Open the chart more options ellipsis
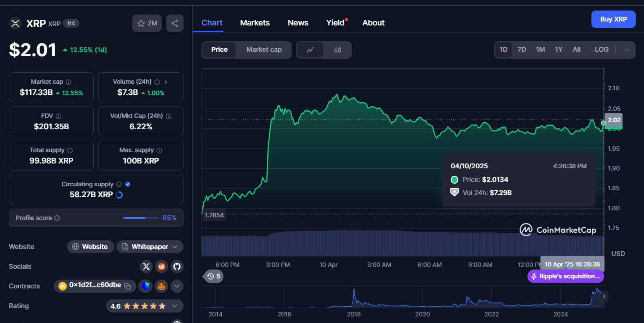The height and width of the screenshot is (323, 644). click(x=626, y=50)
